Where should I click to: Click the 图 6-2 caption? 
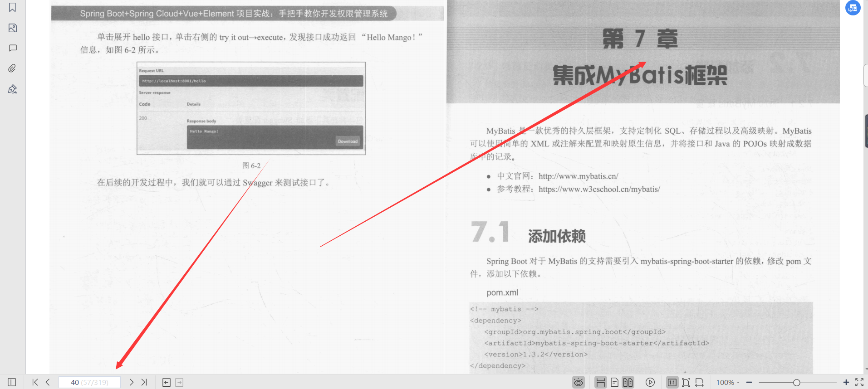click(251, 165)
